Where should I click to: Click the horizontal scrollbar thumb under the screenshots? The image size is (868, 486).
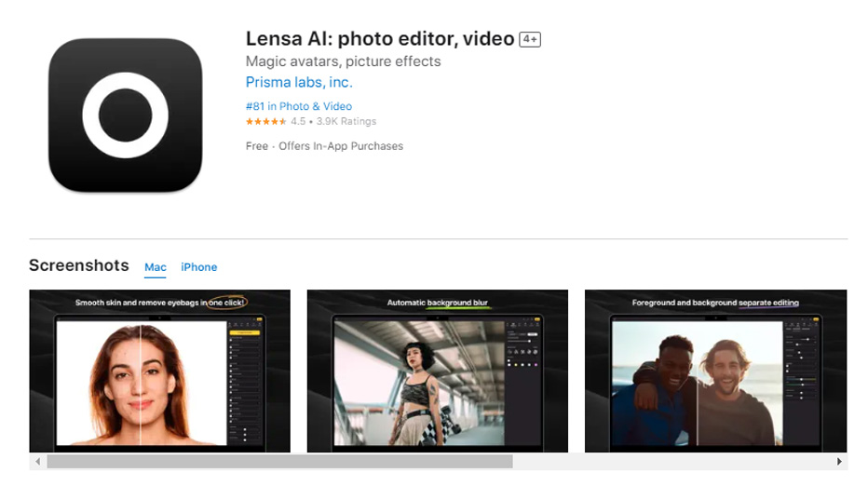coord(279,462)
